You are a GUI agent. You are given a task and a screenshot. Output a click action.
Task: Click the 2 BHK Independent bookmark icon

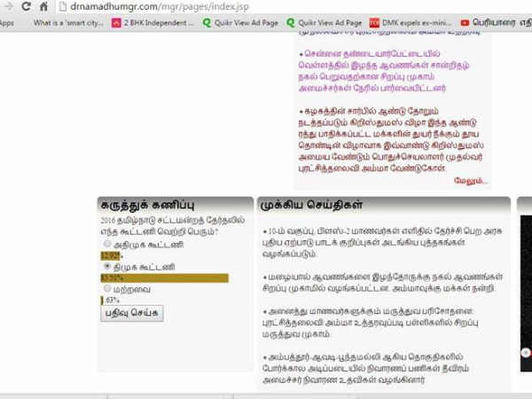[116, 22]
